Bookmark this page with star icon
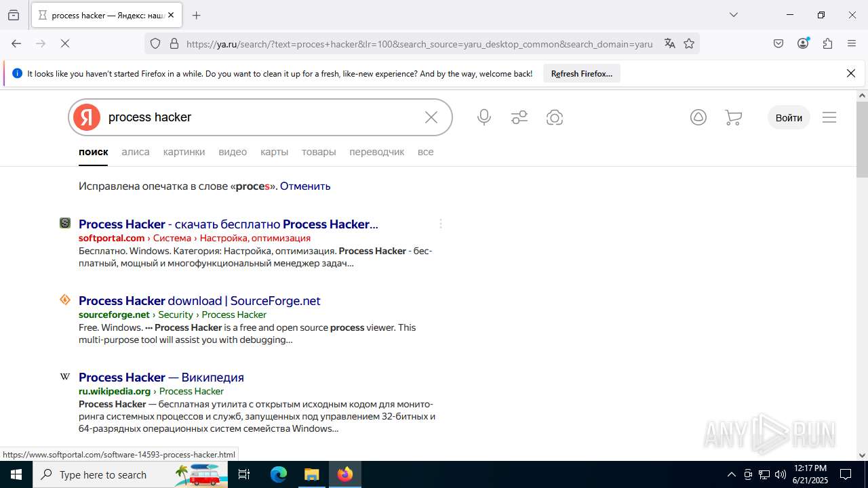 [x=689, y=43]
